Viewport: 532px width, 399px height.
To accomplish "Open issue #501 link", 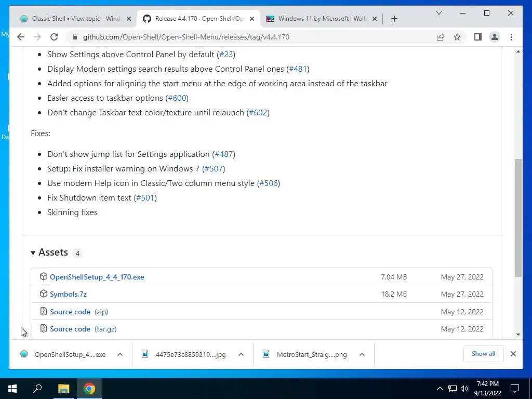I will click(145, 198).
